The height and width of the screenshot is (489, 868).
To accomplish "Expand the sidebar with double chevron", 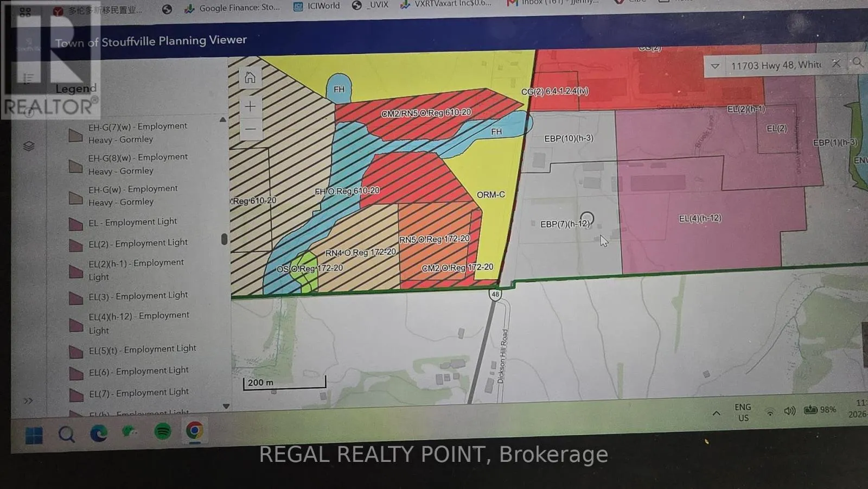I will coord(28,401).
